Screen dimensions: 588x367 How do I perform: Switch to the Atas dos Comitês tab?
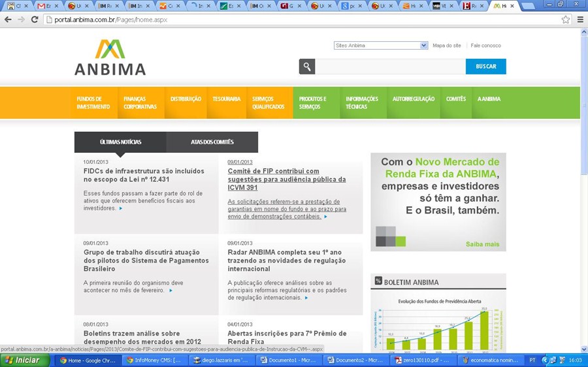pyautogui.click(x=212, y=142)
